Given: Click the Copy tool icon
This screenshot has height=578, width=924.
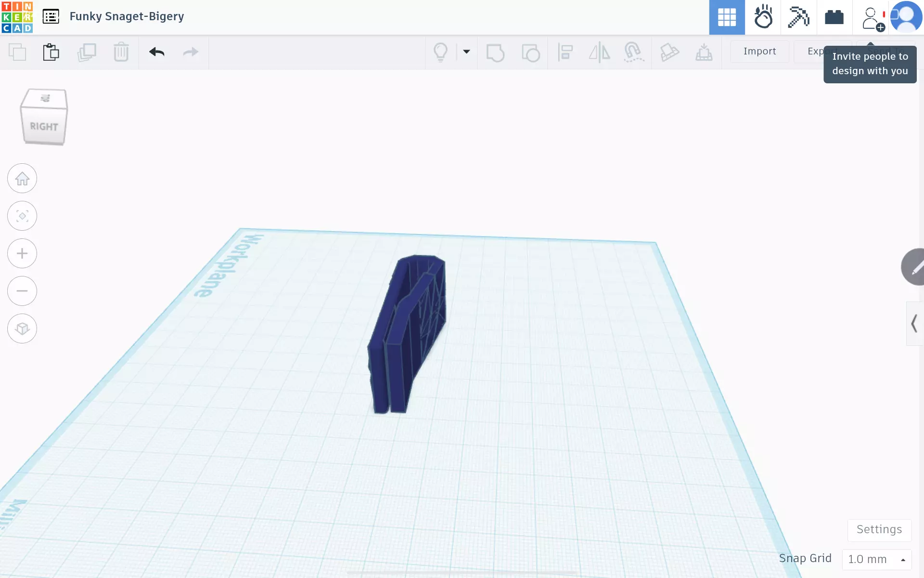Looking at the screenshot, I should (17, 52).
